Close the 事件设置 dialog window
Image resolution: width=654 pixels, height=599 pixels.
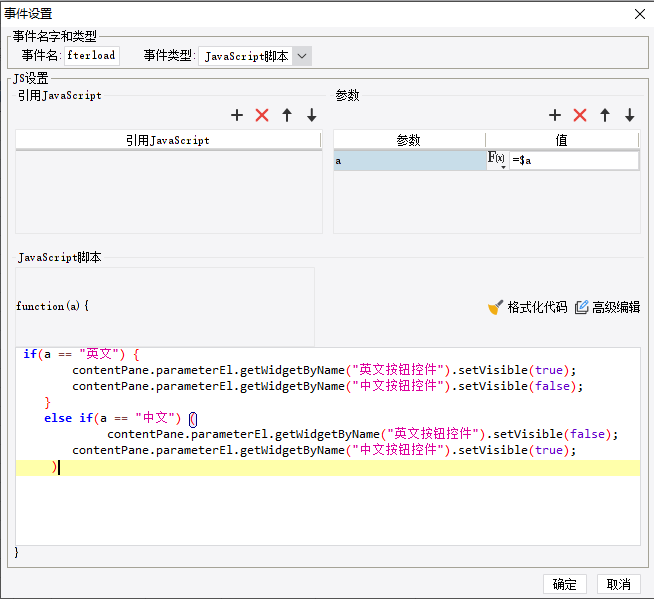[x=639, y=13]
